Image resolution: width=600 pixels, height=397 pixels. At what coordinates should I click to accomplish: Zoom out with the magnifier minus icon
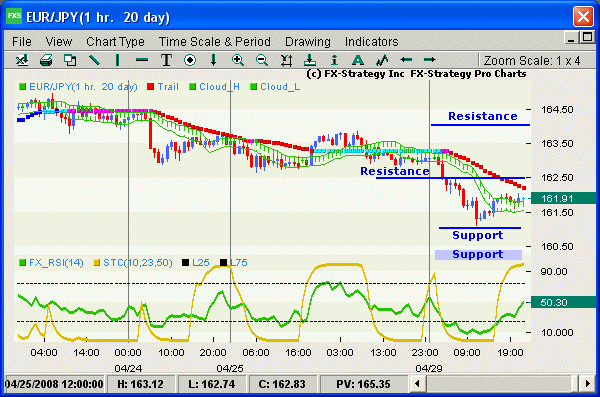pyautogui.click(x=262, y=60)
